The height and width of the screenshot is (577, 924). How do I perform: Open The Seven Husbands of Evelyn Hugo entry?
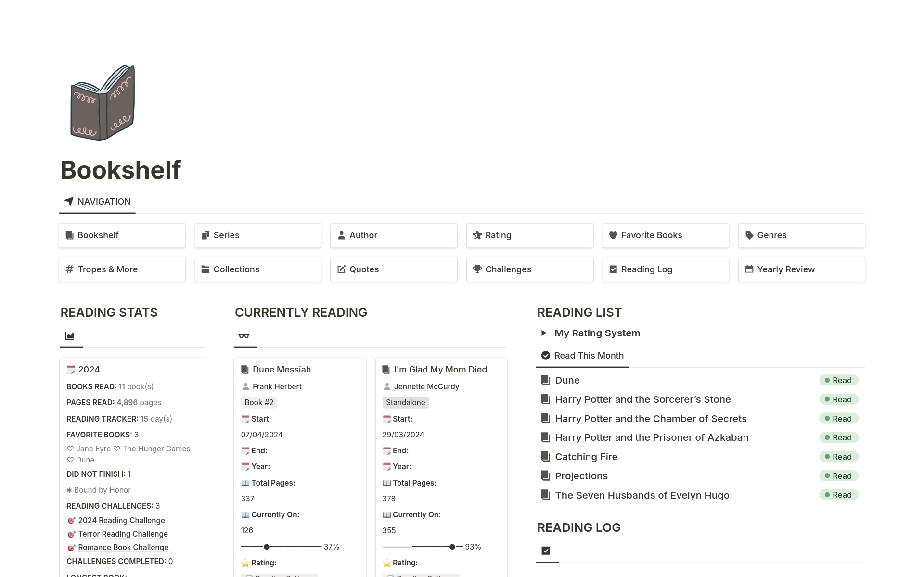pos(642,495)
